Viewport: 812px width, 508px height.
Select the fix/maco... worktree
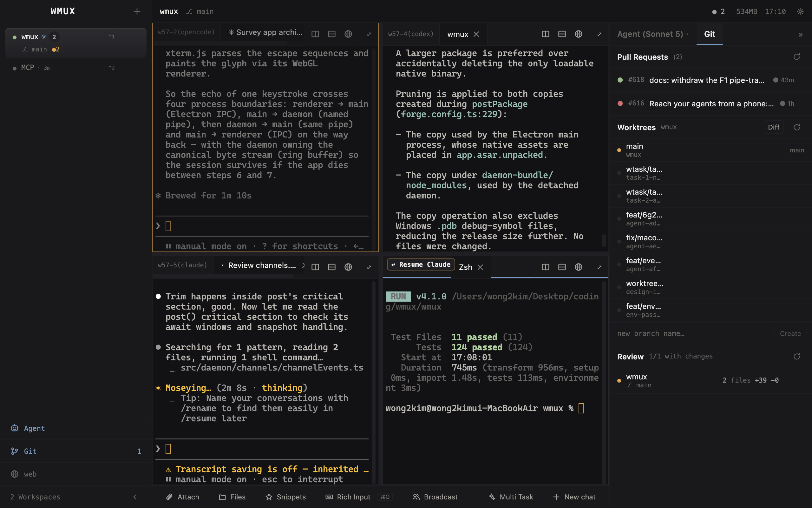tap(711, 242)
